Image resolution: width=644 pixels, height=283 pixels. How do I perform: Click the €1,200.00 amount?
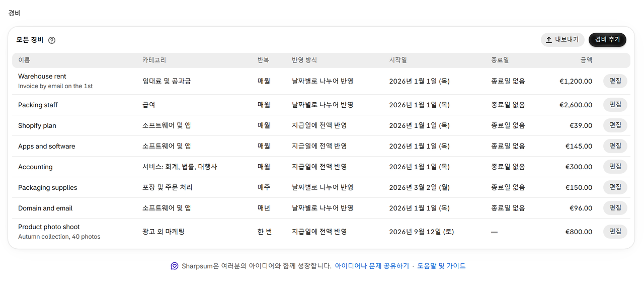576,81
